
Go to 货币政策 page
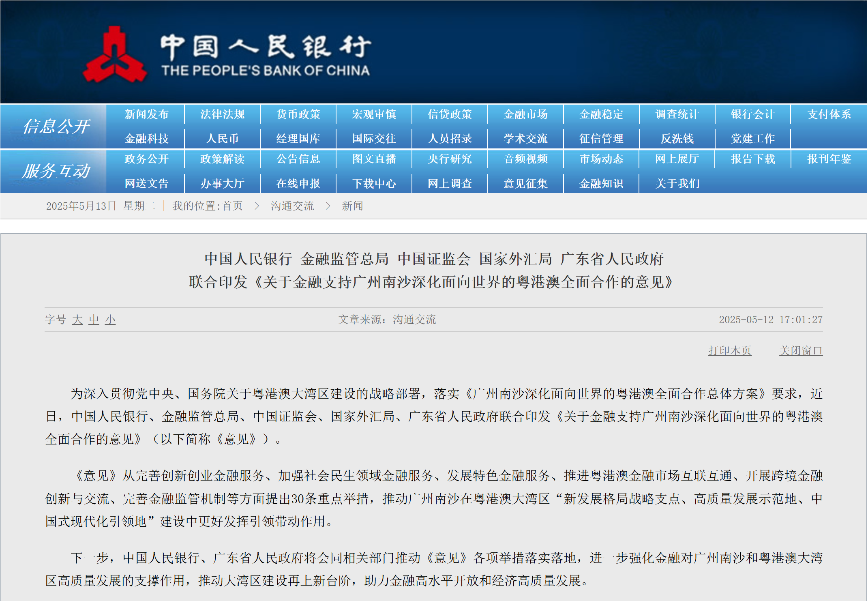(x=298, y=114)
